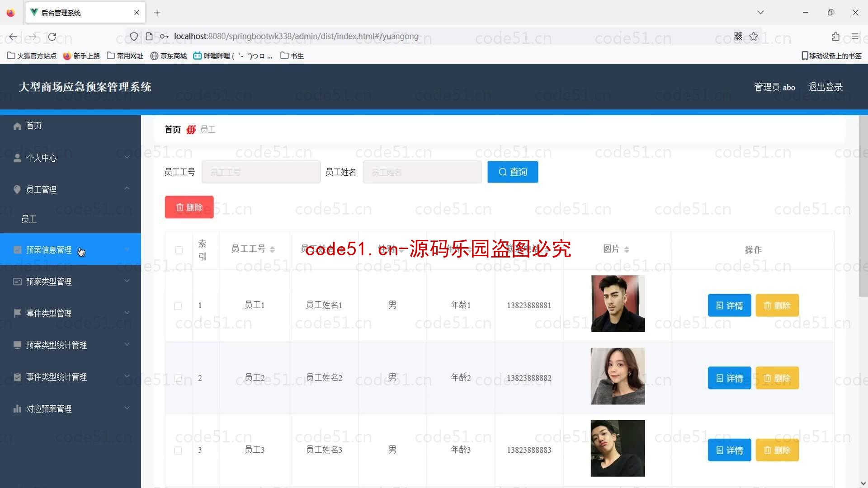
Task: Click the 个人中心 personal center icon
Action: pos(16,157)
